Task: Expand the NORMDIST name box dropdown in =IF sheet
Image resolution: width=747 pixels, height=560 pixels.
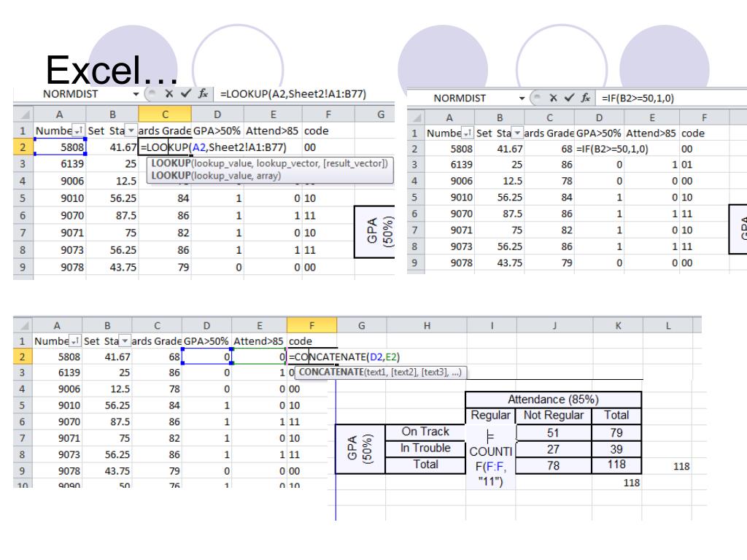Action: click(x=522, y=98)
